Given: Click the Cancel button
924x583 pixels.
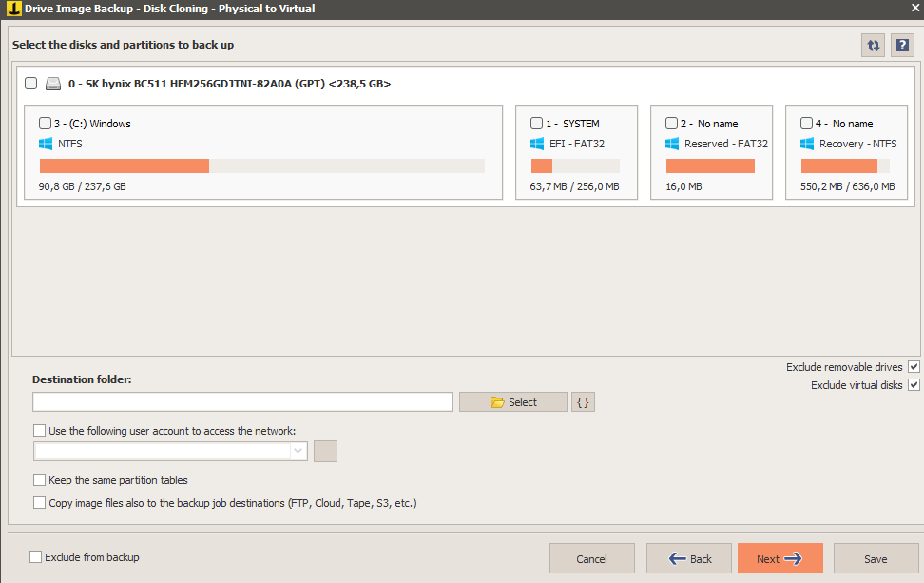Looking at the screenshot, I should tap(591, 558).
